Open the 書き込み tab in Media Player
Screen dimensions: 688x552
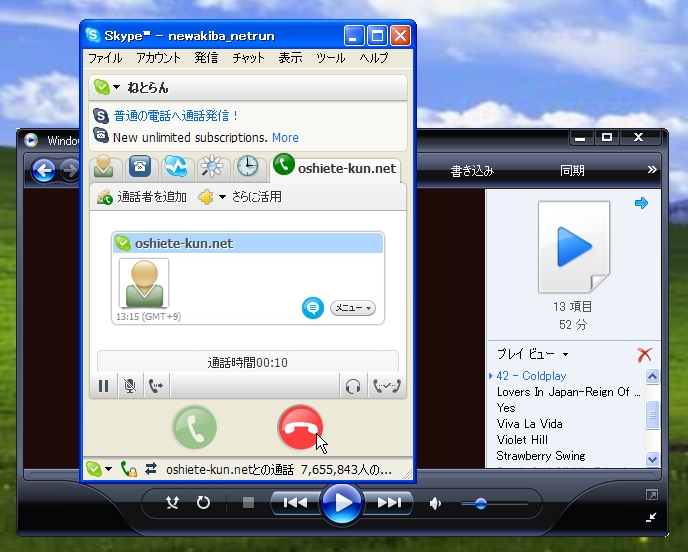click(472, 171)
